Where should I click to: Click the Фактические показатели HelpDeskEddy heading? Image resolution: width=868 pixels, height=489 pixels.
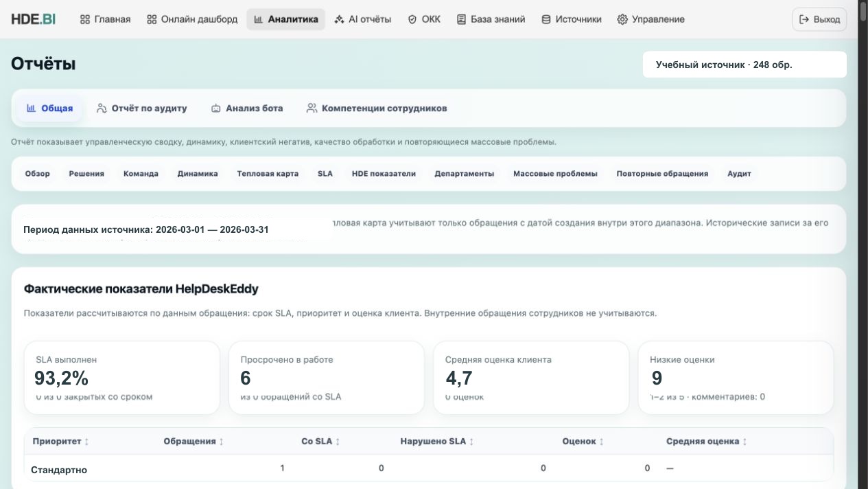[x=141, y=288]
